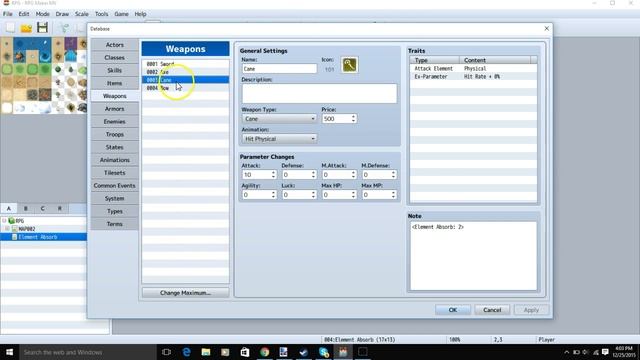Open File Explorer from the taskbar
Image resolution: width=640 pixels, height=360 pixels.
[x=206, y=352]
